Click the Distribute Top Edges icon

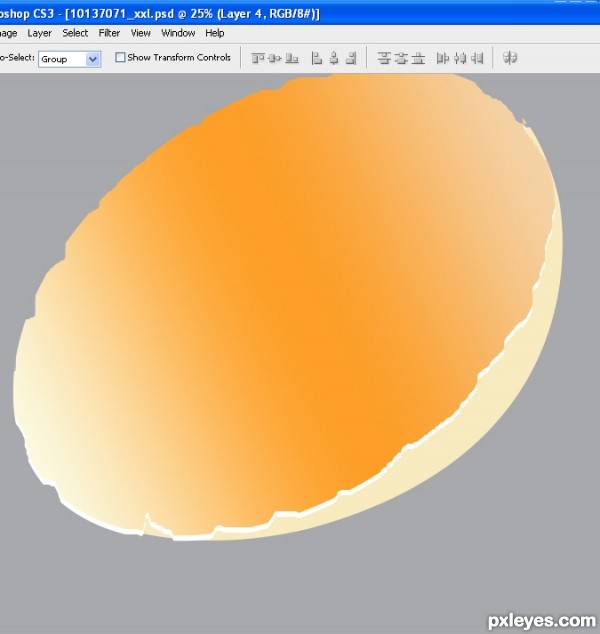click(x=384, y=58)
